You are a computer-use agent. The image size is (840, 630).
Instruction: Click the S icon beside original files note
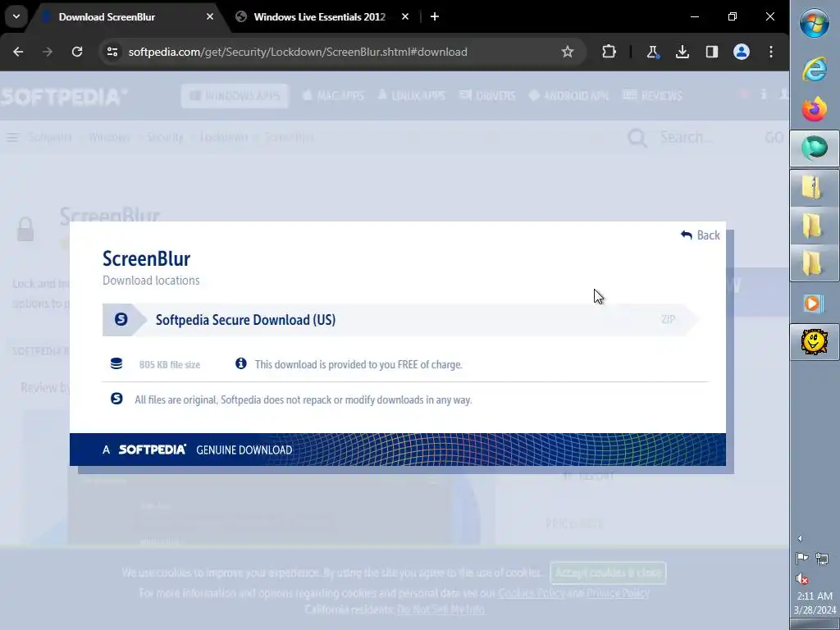click(116, 399)
